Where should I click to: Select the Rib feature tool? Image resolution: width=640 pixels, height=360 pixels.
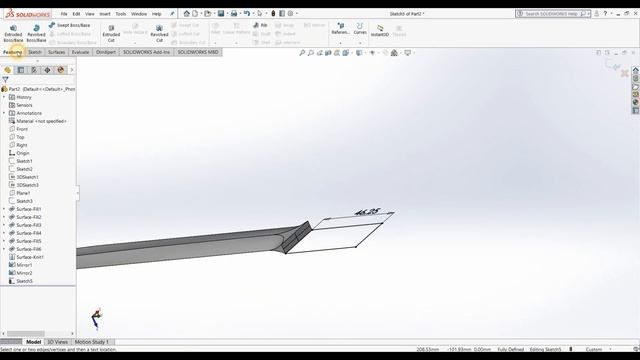click(260, 25)
